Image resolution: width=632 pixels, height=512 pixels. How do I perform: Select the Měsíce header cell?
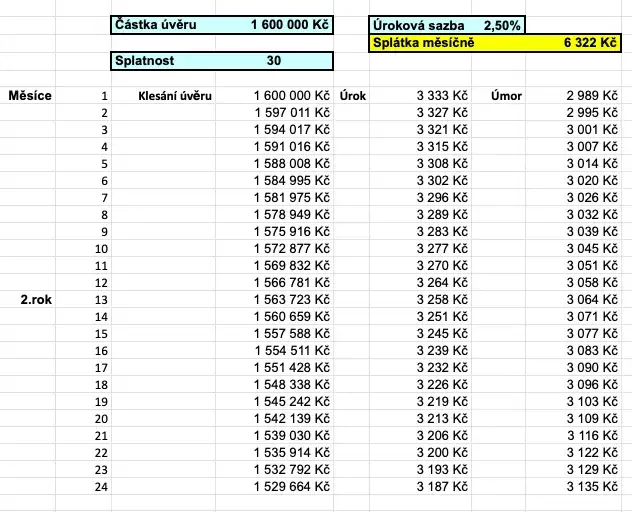coord(30,96)
